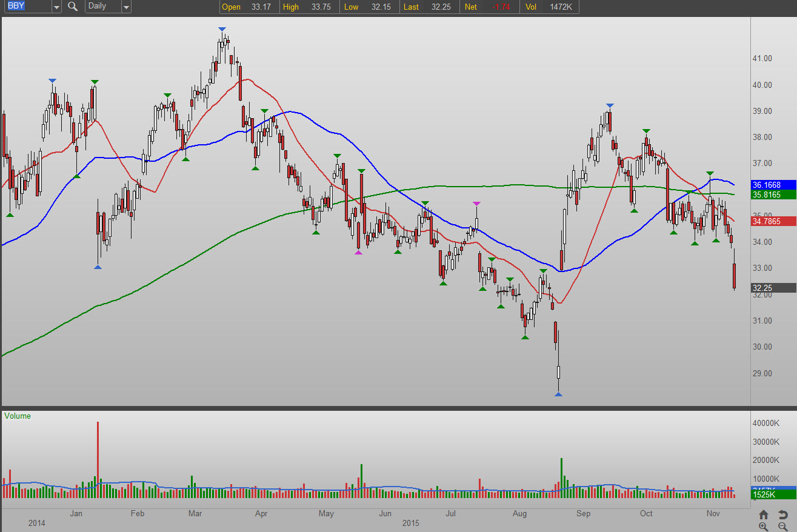Click the 32.25 last price label

pyautogui.click(x=773, y=288)
